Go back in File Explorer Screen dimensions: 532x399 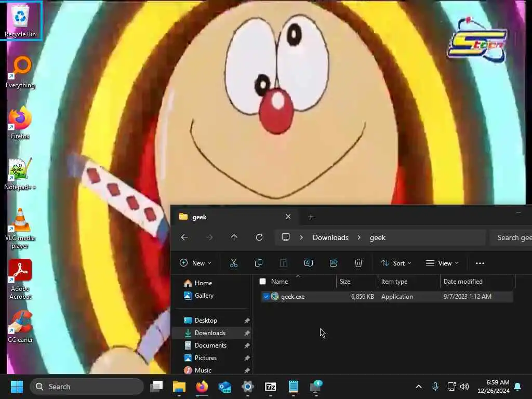[184, 237]
